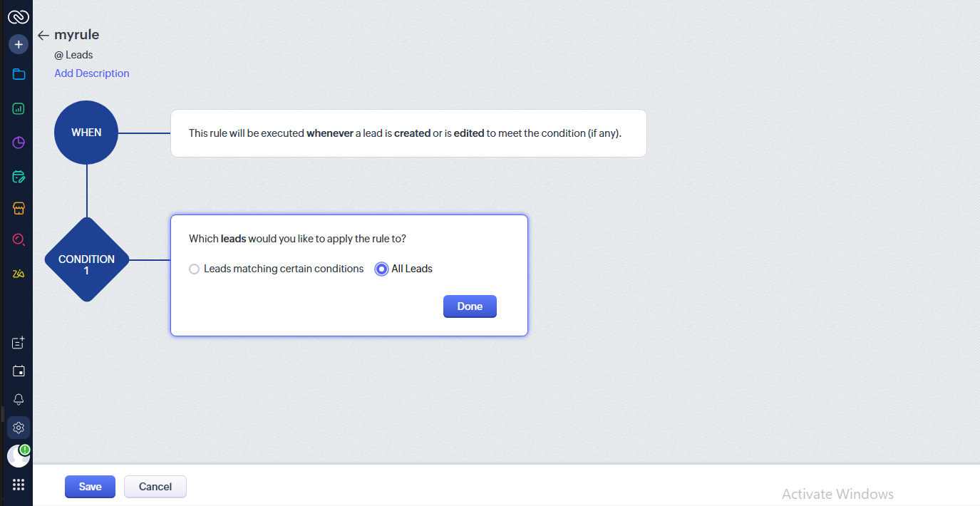Viewport: 980px width, 506px height.
Task: Click the note with plus icon
Action: click(x=19, y=343)
